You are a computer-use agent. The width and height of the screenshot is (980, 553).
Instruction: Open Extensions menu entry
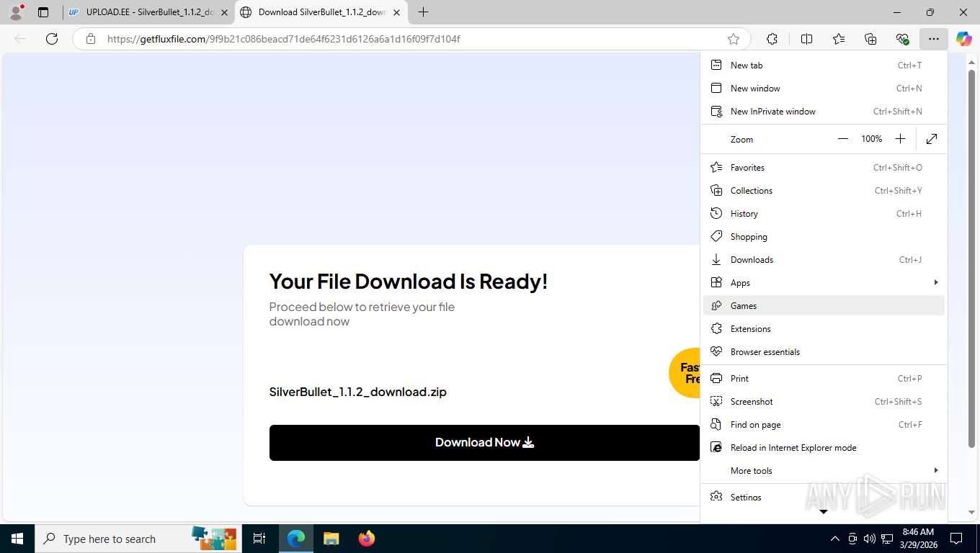pos(824,328)
